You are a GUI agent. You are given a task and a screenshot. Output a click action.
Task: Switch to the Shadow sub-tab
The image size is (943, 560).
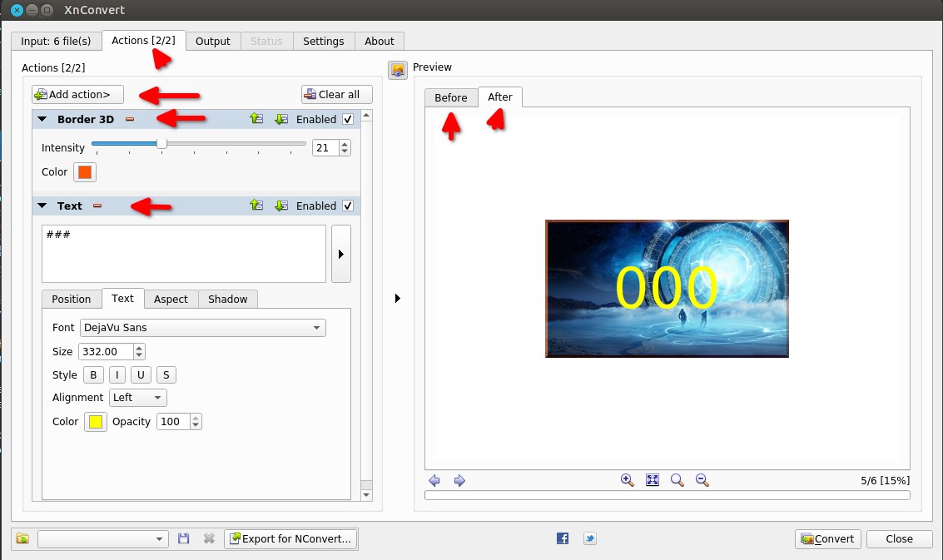228,299
